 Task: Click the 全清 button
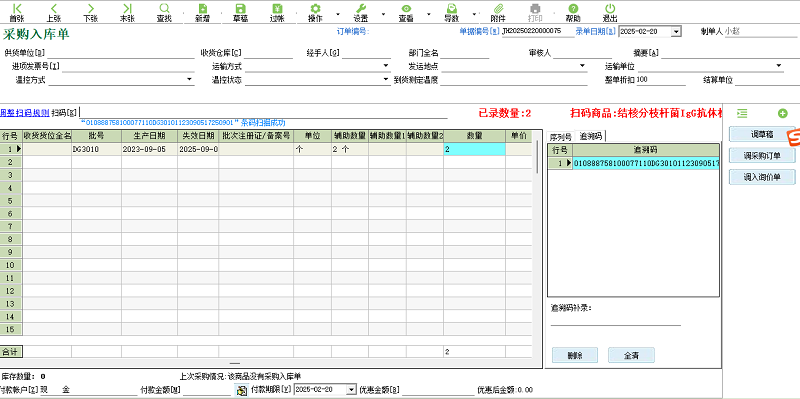click(631, 355)
